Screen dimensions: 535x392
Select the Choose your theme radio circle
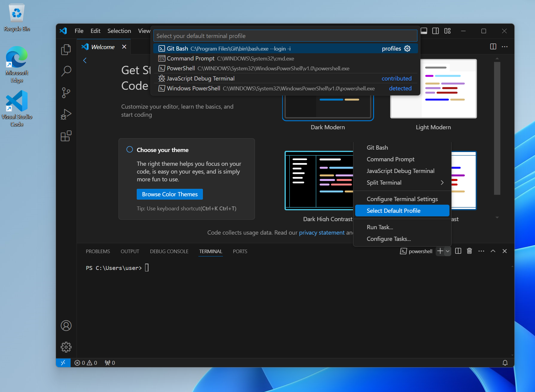pos(130,150)
